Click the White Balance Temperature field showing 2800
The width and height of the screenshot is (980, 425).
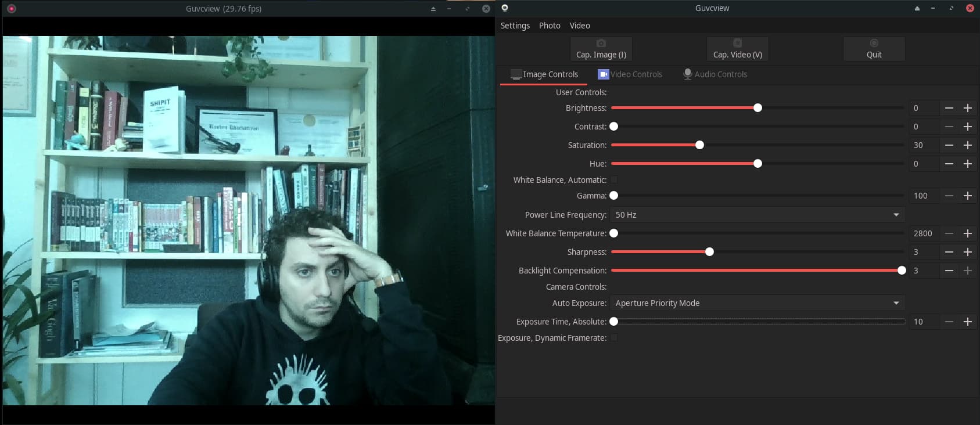click(x=924, y=233)
